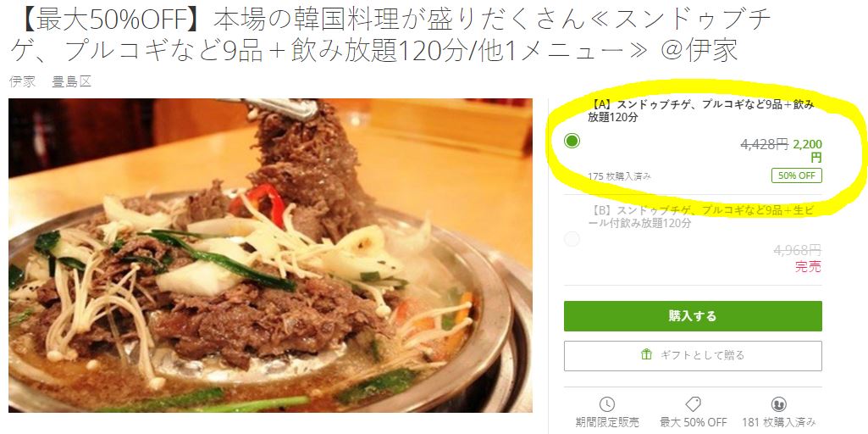The width and height of the screenshot is (868, 434).
Task: Click the ギフトとして贈る gift button
Action: pyautogui.click(x=693, y=356)
